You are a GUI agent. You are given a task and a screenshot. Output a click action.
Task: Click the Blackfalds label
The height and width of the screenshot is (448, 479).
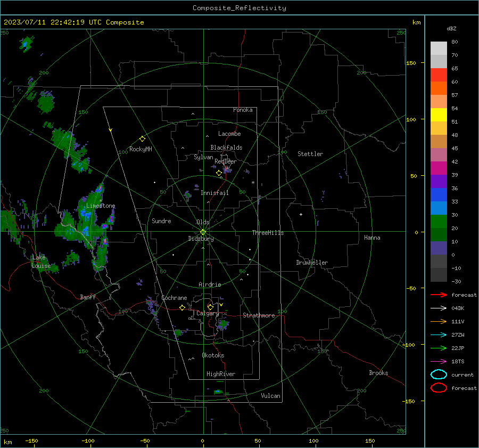click(226, 148)
